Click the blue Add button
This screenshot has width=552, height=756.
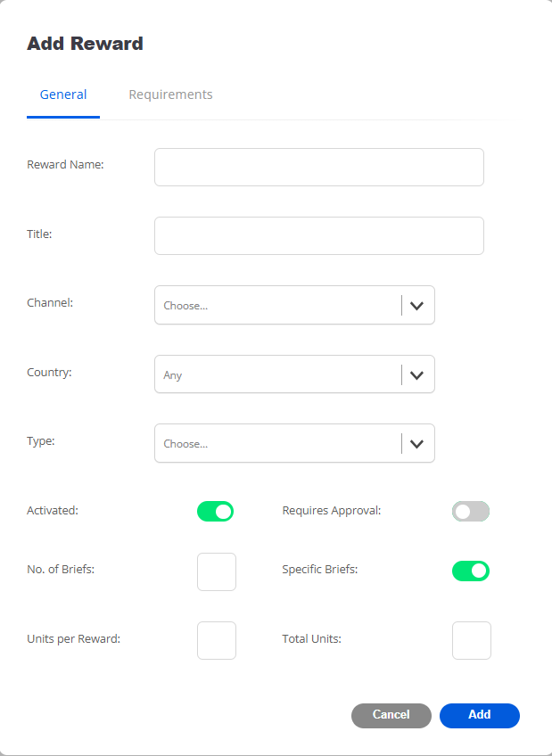tap(480, 715)
